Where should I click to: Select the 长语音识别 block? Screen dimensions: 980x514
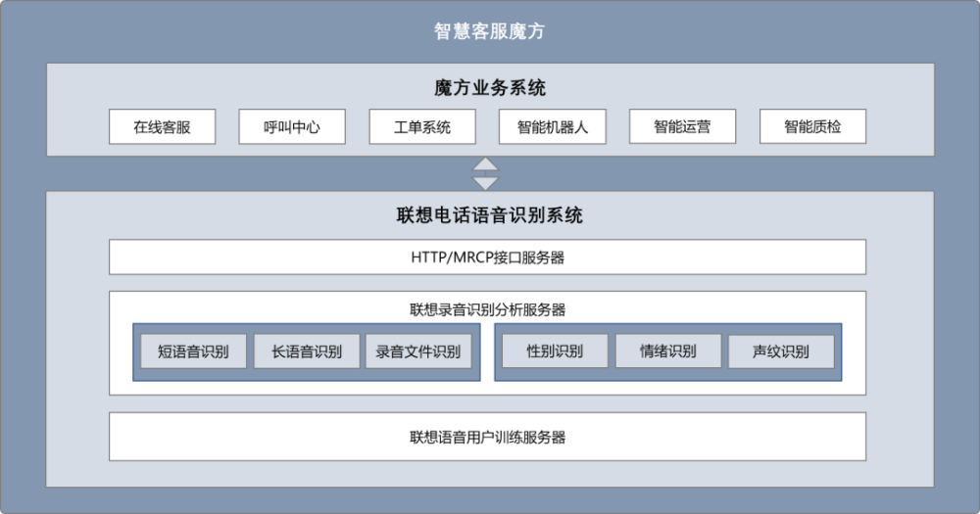(306, 351)
